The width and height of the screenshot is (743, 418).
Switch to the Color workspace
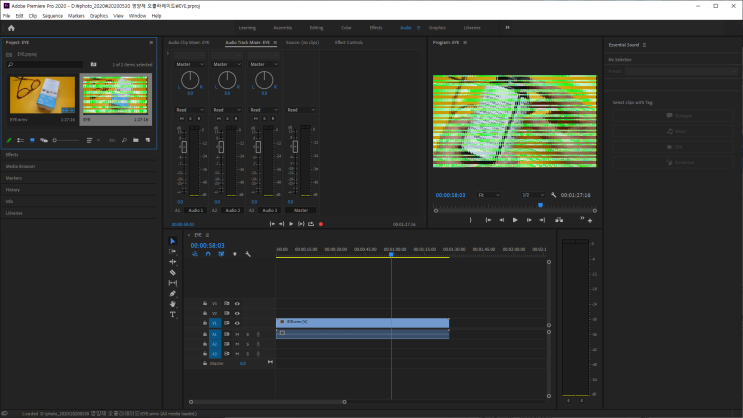pyautogui.click(x=346, y=28)
